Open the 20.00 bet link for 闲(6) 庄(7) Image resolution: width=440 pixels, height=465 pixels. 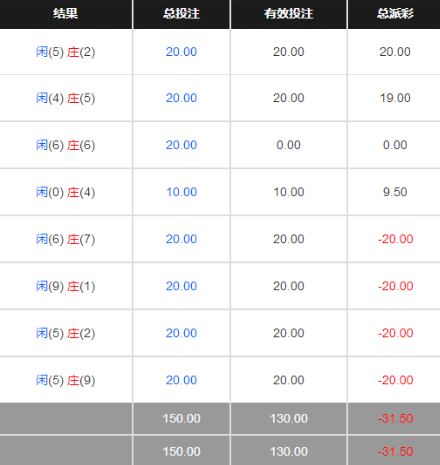[x=181, y=239]
